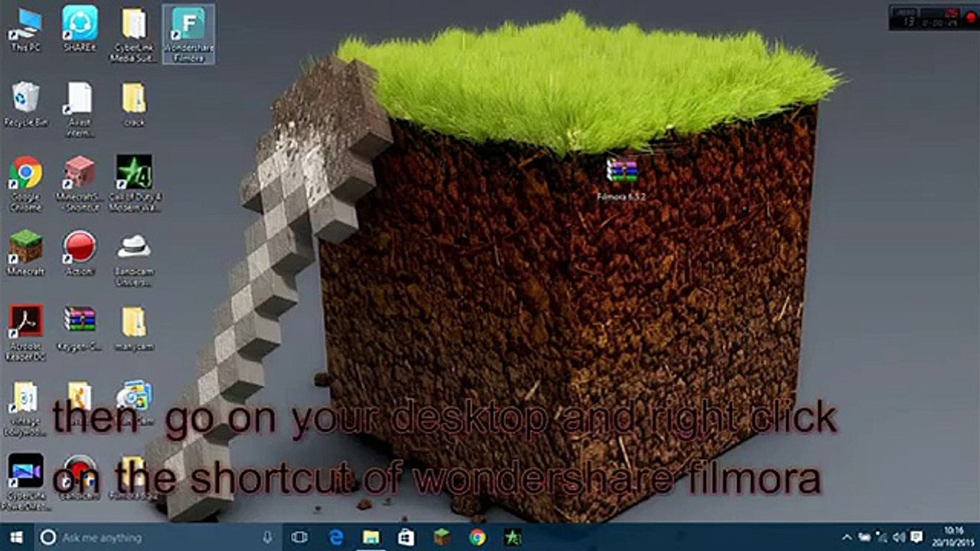Select the Keygen WinRAR archive icon
Viewport: 980px width, 551px height.
[x=80, y=328]
